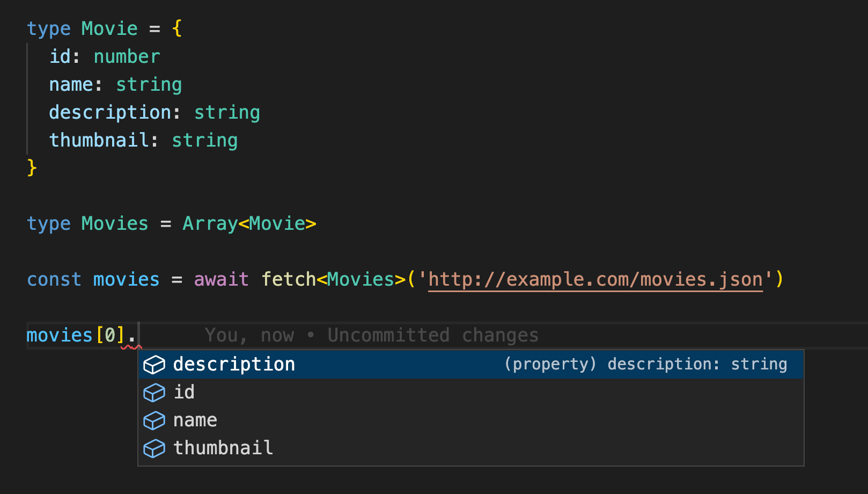868x494 pixels.
Task: Click the property icon beside the "description" suggestion
Action: pyautogui.click(x=154, y=365)
